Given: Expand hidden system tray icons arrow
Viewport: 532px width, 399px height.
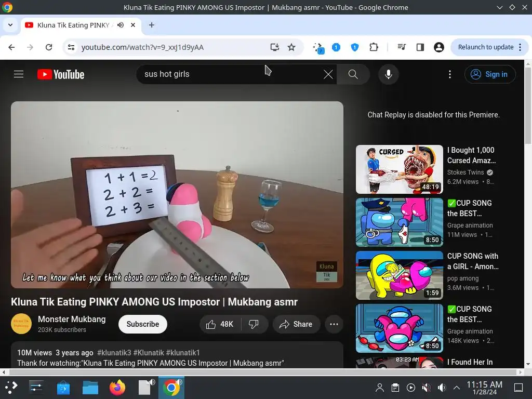Looking at the screenshot, I should pyautogui.click(x=457, y=388).
